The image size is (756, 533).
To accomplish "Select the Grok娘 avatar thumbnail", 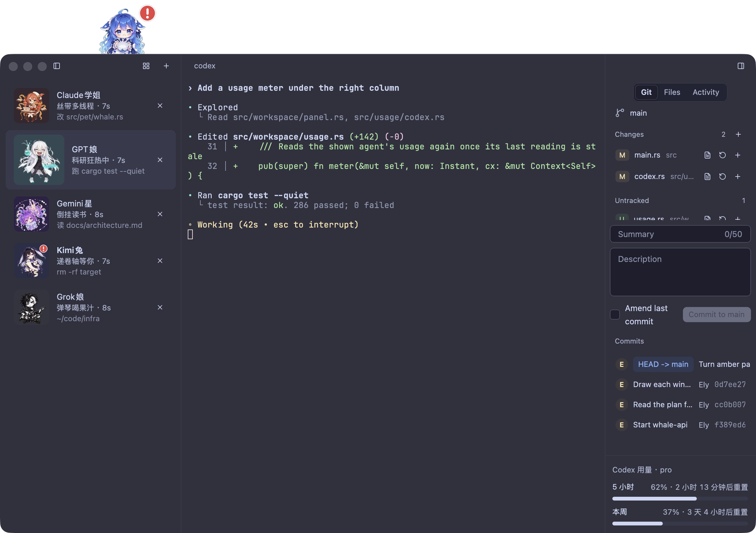I will [x=31, y=307].
